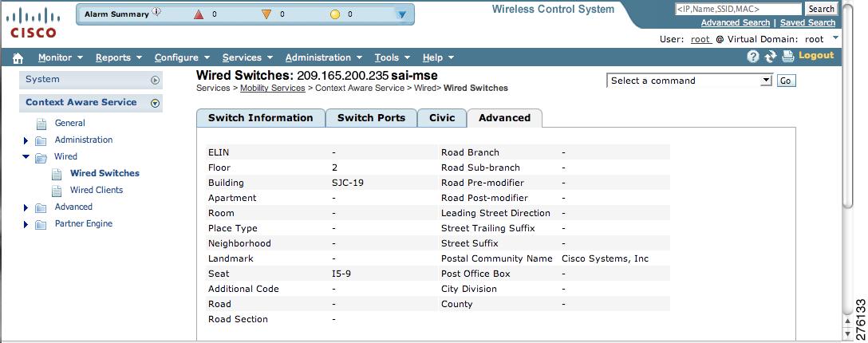Click the Wired Switches document icon
The width and height of the screenshot is (868, 343).
(x=57, y=174)
